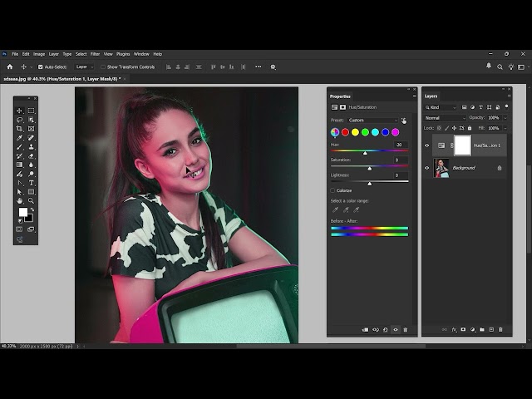
Task: Click the Saturation slider handle
Action: pos(370,168)
